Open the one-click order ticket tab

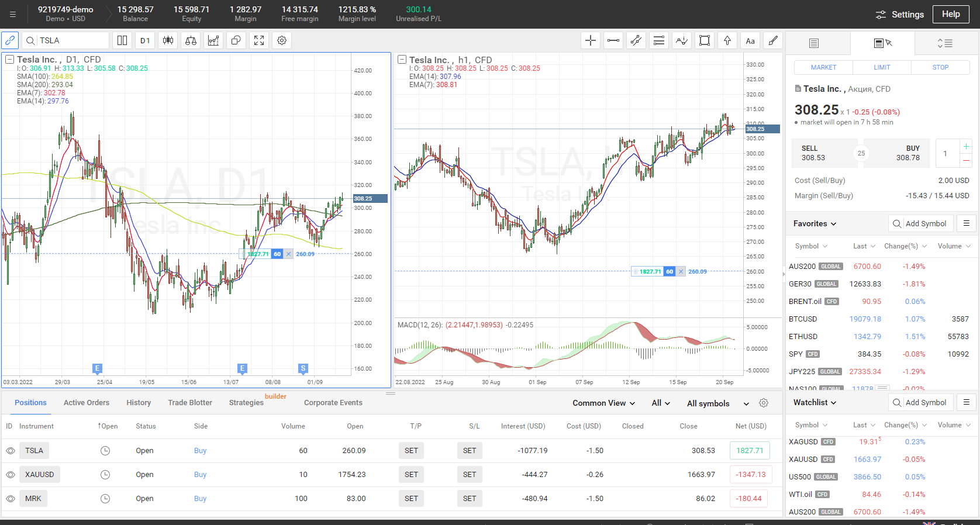click(882, 43)
